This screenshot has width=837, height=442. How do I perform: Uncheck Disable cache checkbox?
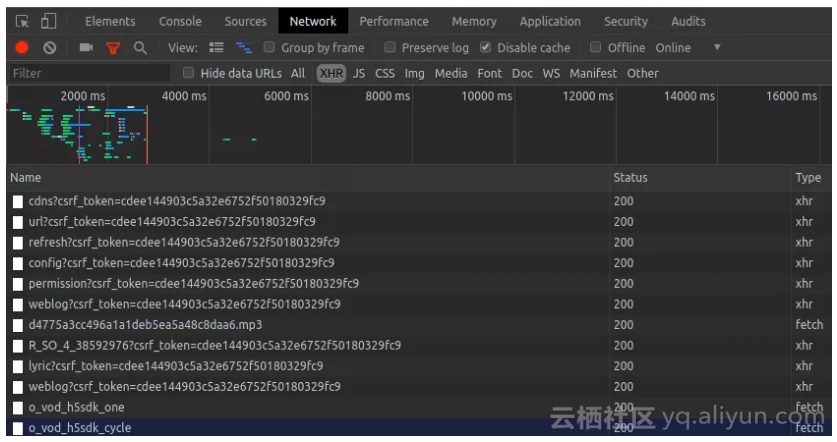[x=485, y=47]
